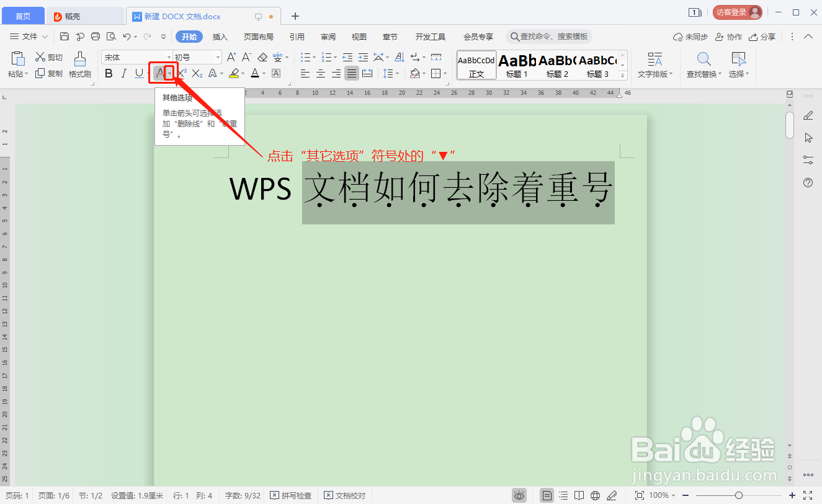This screenshot has width=822, height=504.
Task: Open the Text Layout (文字排版) tool
Action: 655,65
